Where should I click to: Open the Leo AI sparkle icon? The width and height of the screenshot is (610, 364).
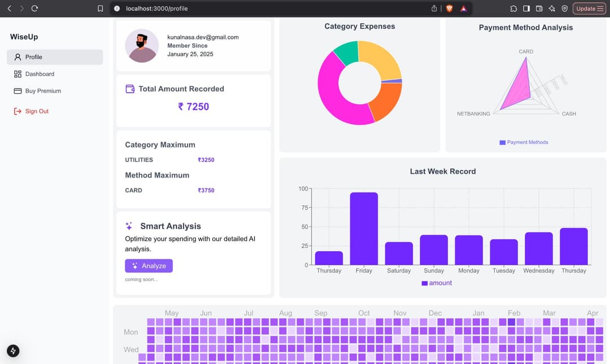click(x=552, y=8)
